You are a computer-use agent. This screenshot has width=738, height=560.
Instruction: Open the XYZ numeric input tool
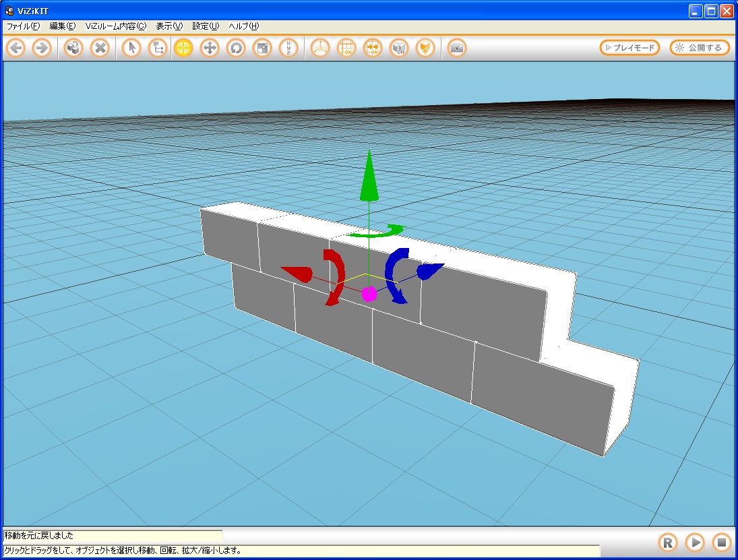tap(288, 48)
